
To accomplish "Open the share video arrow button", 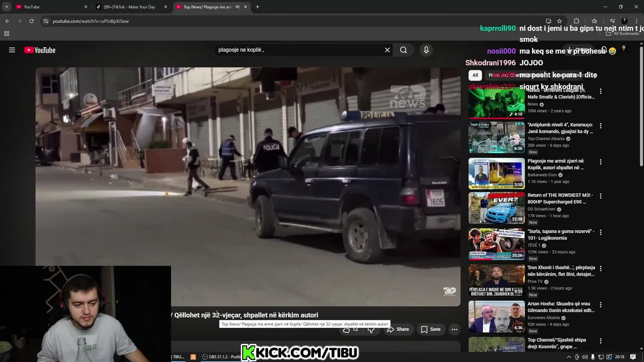I will tap(397, 329).
